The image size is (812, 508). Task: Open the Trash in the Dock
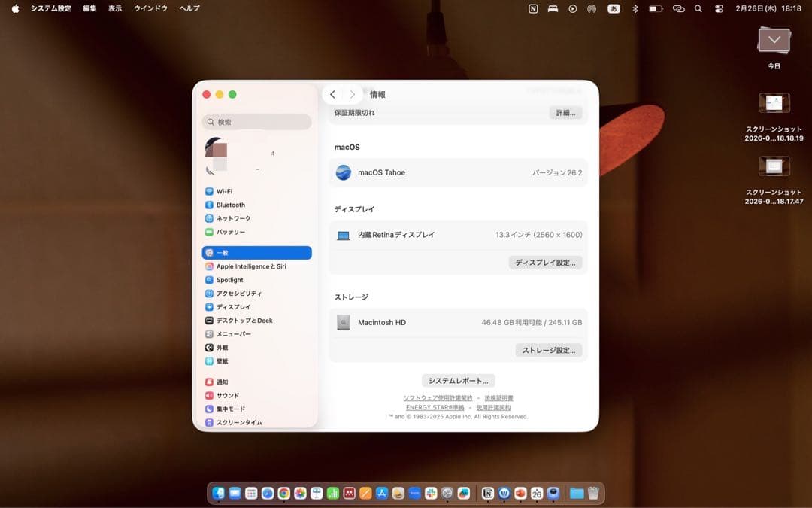pos(593,494)
